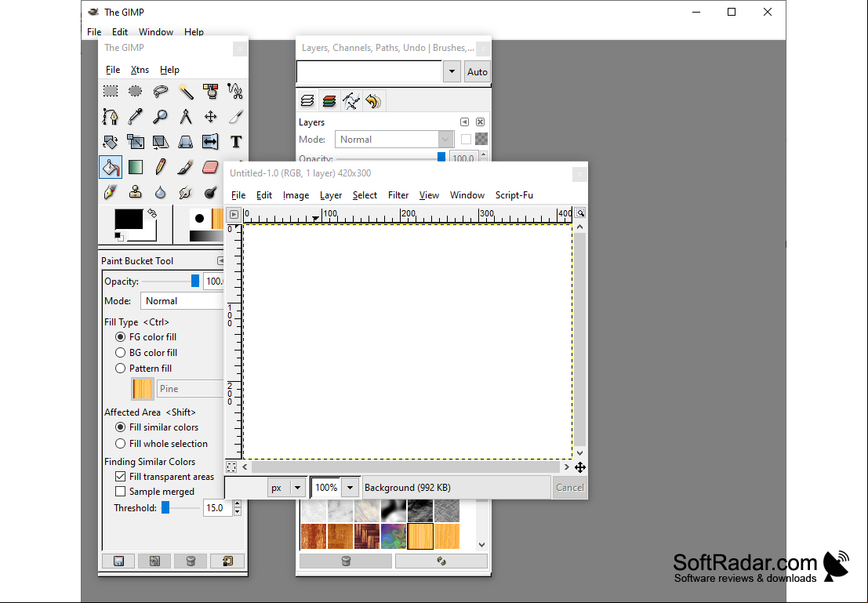The image size is (868, 603).
Task: Open the Script-Fu menu
Action: click(514, 195)
